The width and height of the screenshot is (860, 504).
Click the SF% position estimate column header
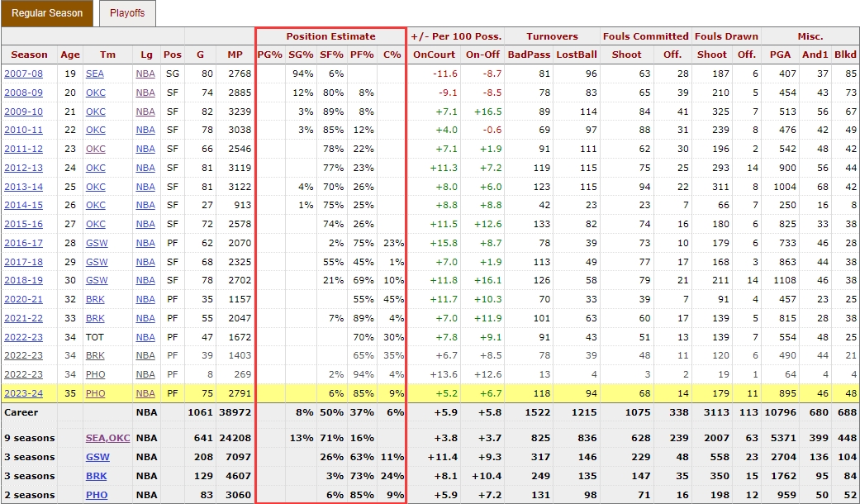pyautogui.click(x=331, y=55)
